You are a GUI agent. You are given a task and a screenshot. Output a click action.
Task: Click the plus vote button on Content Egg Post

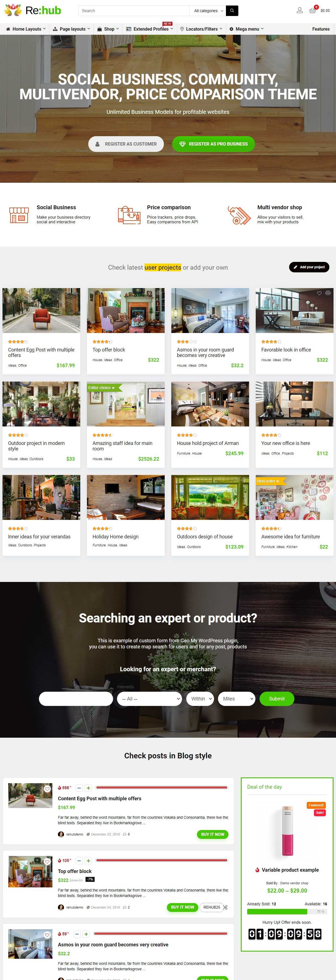click(x=88, y=788)
